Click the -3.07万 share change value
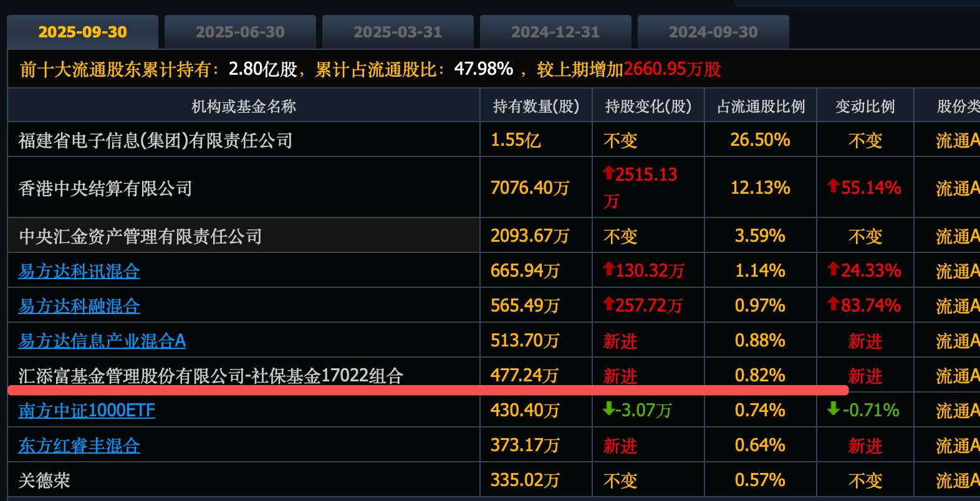The image size is (980, 501). (638, 410)
